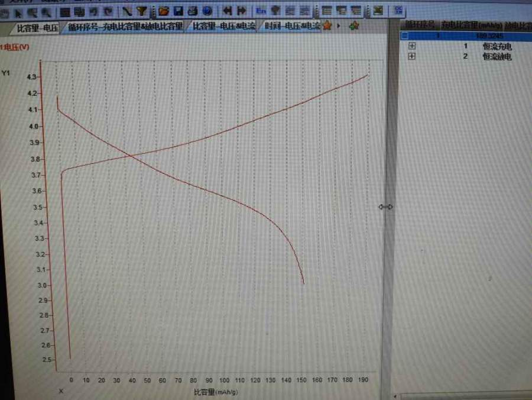Click the printer icon in toolbar

point(193,11)
